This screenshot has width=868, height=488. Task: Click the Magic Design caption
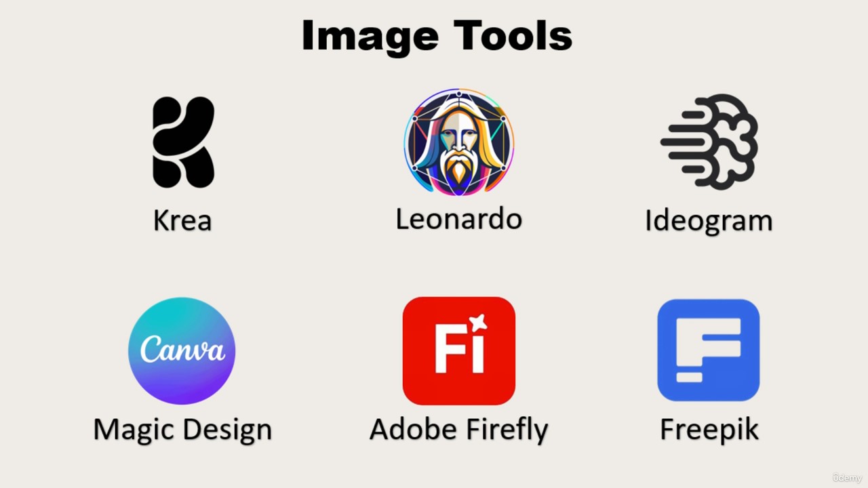point(182,430)
